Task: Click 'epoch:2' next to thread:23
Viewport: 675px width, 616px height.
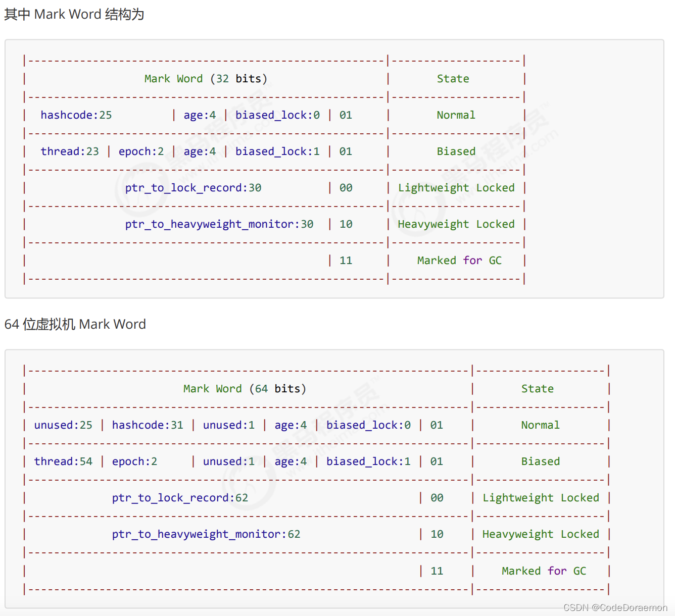Action: click(x=141, y=151)
